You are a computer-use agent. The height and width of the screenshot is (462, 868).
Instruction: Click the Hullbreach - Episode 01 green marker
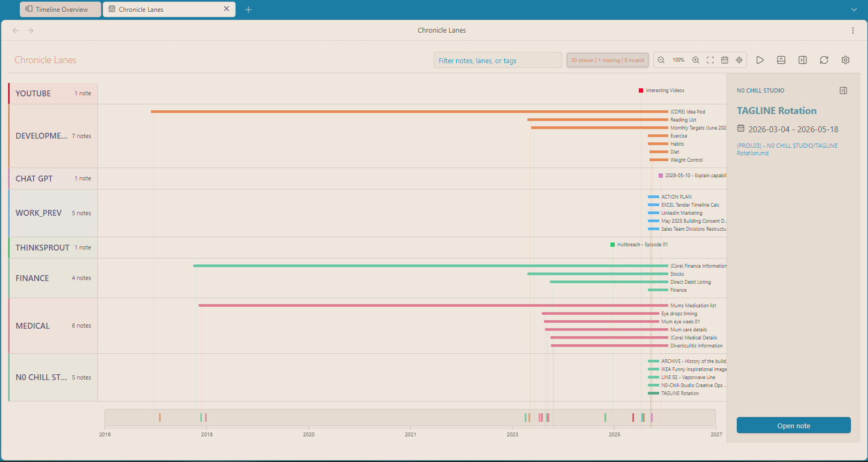click(613, 245)
